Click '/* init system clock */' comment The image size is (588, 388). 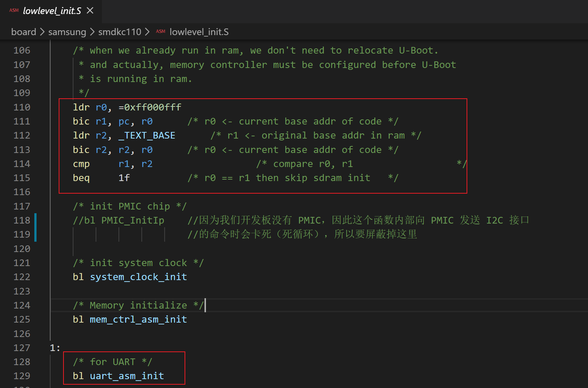pyautogui.click(x=138, y=263)
